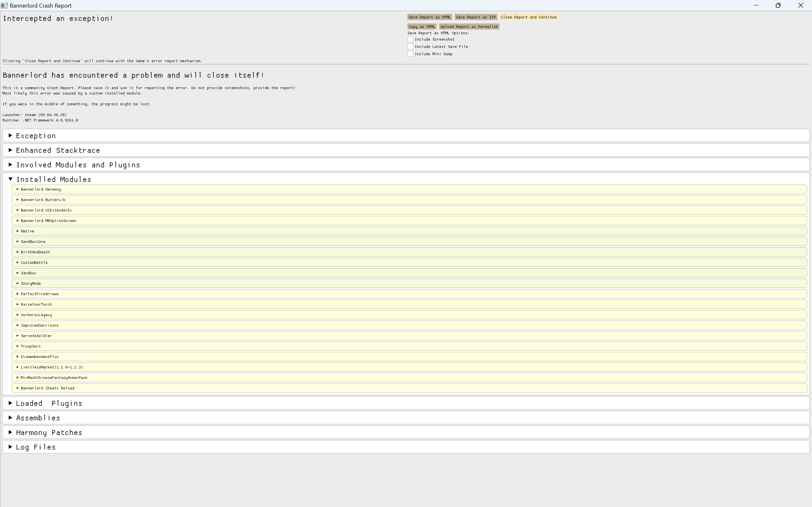Screen dimensions: 812x507
Task: Expand the RaiseYourTorch module row
Action: (x=409, y=304)
